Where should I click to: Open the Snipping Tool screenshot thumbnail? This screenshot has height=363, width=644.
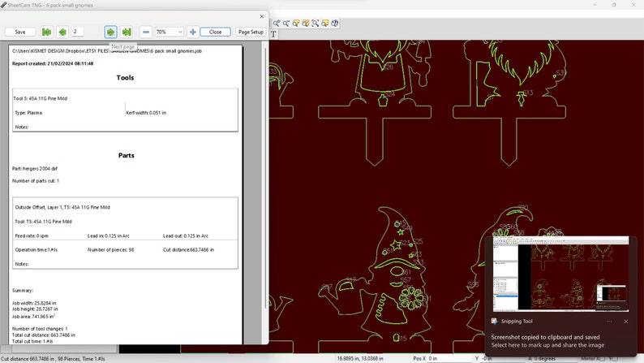point(560,274)
